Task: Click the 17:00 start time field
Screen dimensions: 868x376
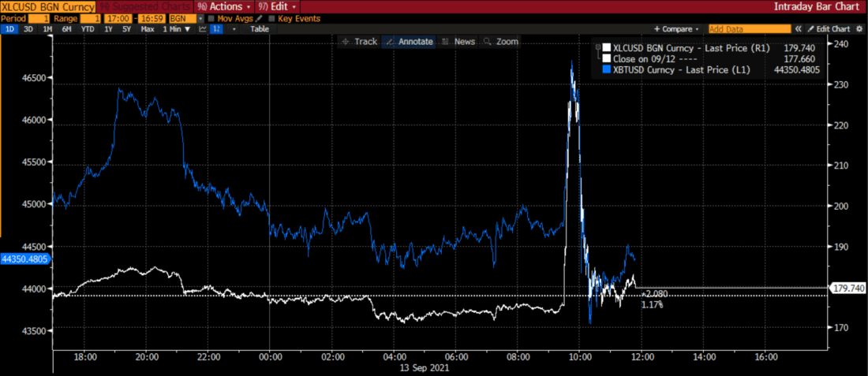Action: (x=118, y=19)
